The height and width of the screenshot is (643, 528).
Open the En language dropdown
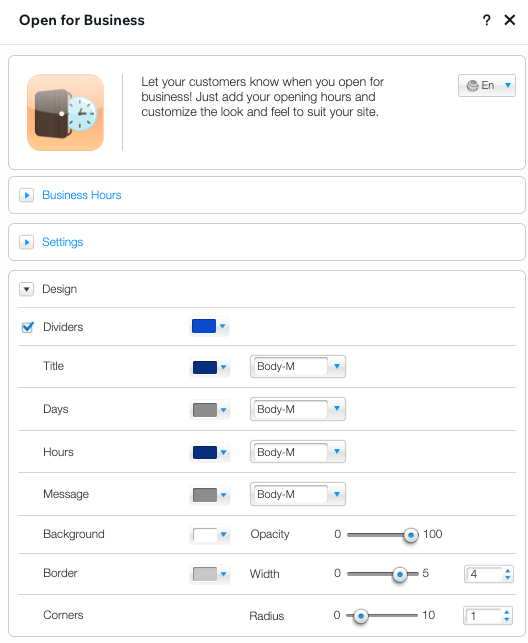(487, 85)
